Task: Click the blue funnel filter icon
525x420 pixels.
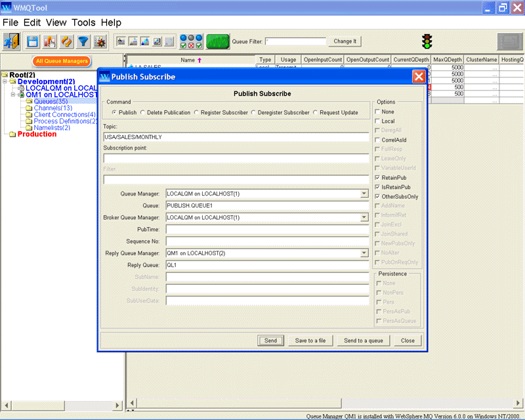Action: click(x=83, y=41)
